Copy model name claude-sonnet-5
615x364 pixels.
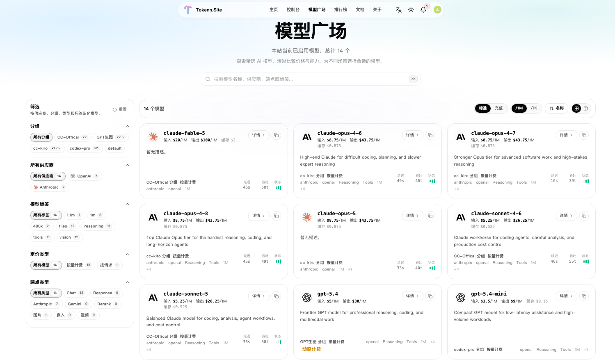[277, 296]
